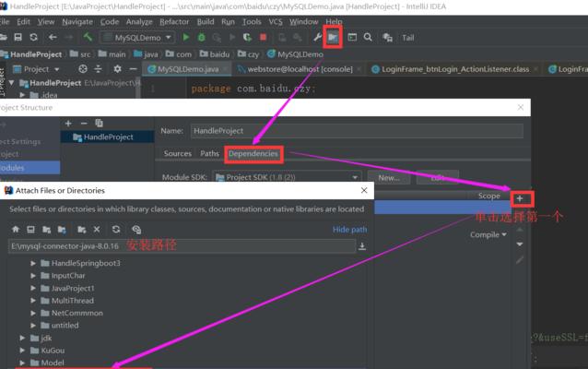This screenshot has height=369, width=588.
Task: Click New... SDK button
Action: (389, 177)
